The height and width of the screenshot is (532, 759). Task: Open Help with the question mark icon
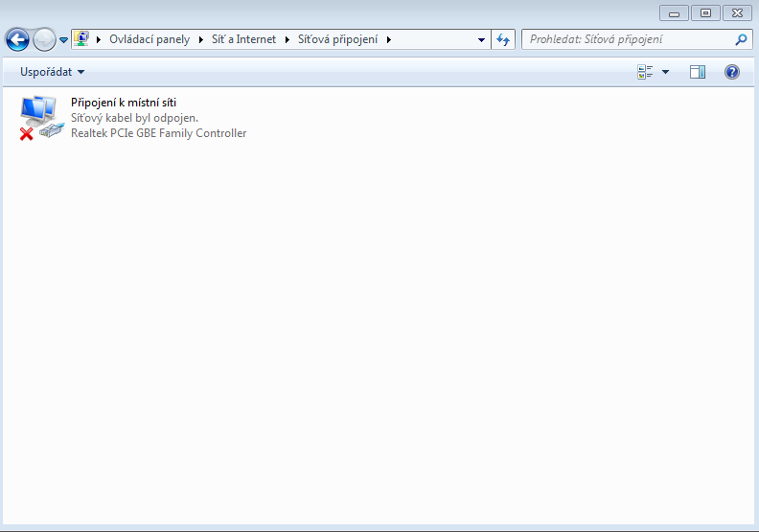click(x=732, y=72)
